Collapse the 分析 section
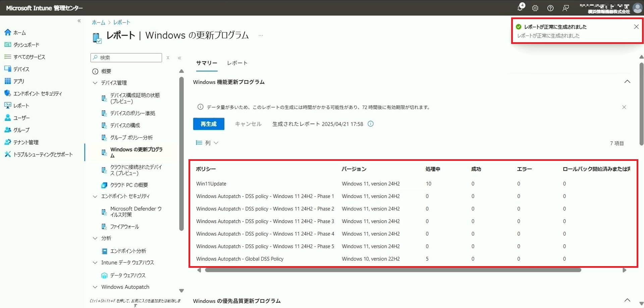 point(95,238)
